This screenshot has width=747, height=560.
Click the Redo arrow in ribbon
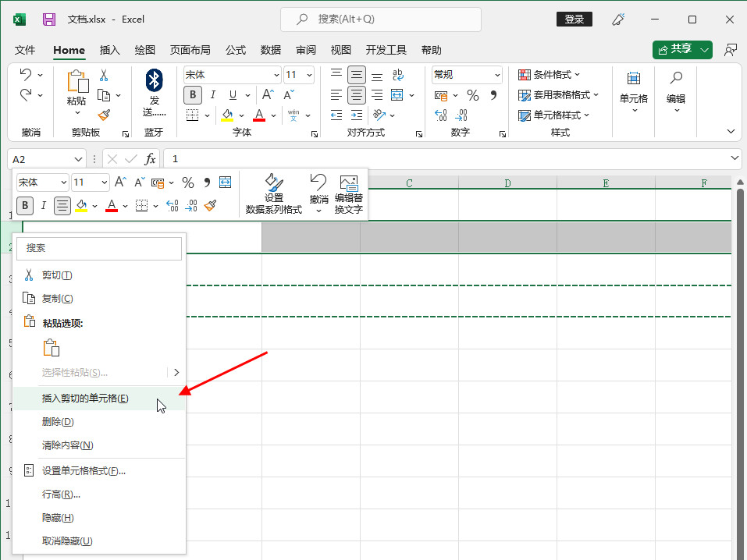(x=26, y=94)
